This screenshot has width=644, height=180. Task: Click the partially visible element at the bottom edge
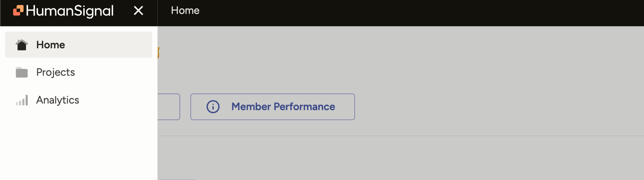(178, 179)
